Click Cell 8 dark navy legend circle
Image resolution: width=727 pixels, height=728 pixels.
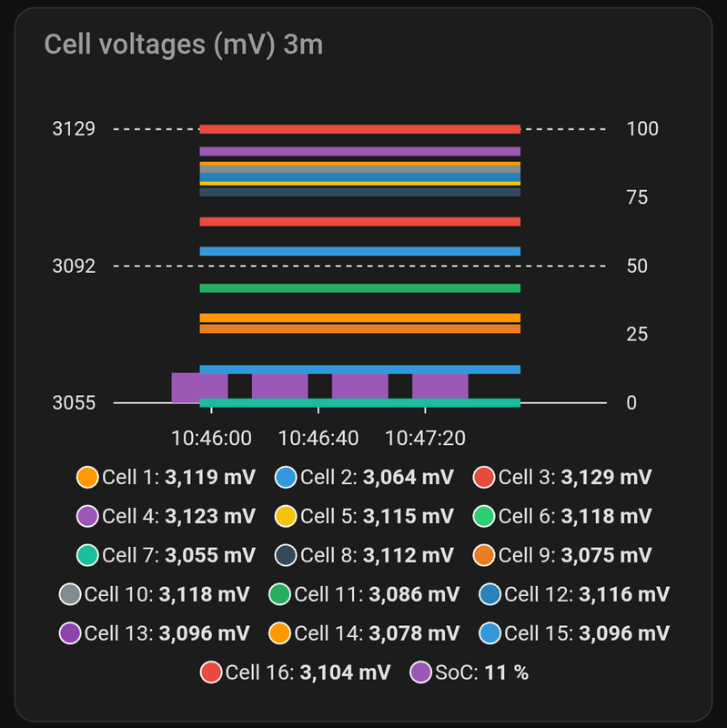pyautogui.click(x=286, y=555)
